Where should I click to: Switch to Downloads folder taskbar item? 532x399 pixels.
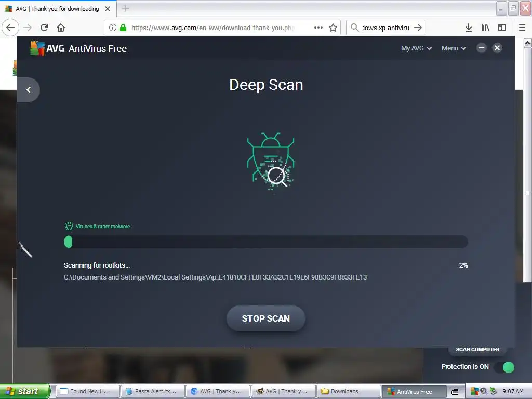[350, 391]
